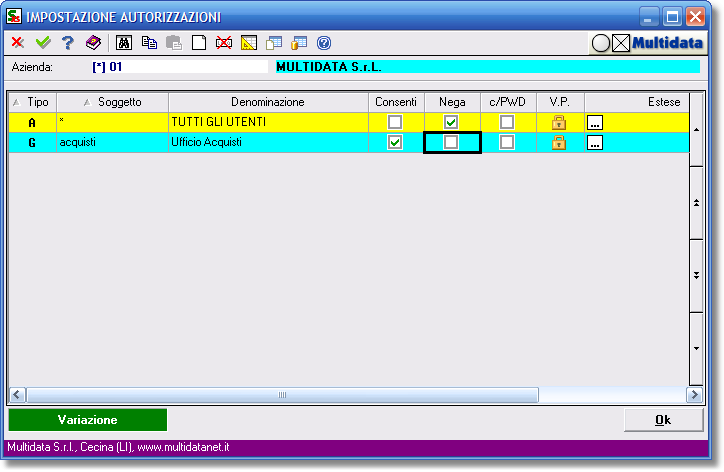Viewport: 724px width, 472px height.
Task: Sort by Soggetto column header
Action: pyautogui.click(x=113, y=102)
